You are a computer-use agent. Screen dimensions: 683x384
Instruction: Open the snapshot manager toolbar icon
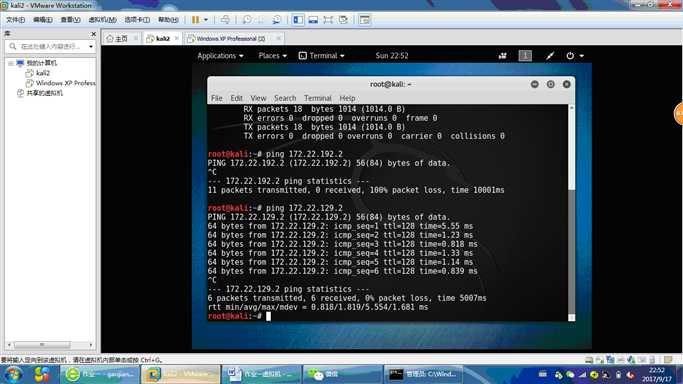click(x=276, y=20)
